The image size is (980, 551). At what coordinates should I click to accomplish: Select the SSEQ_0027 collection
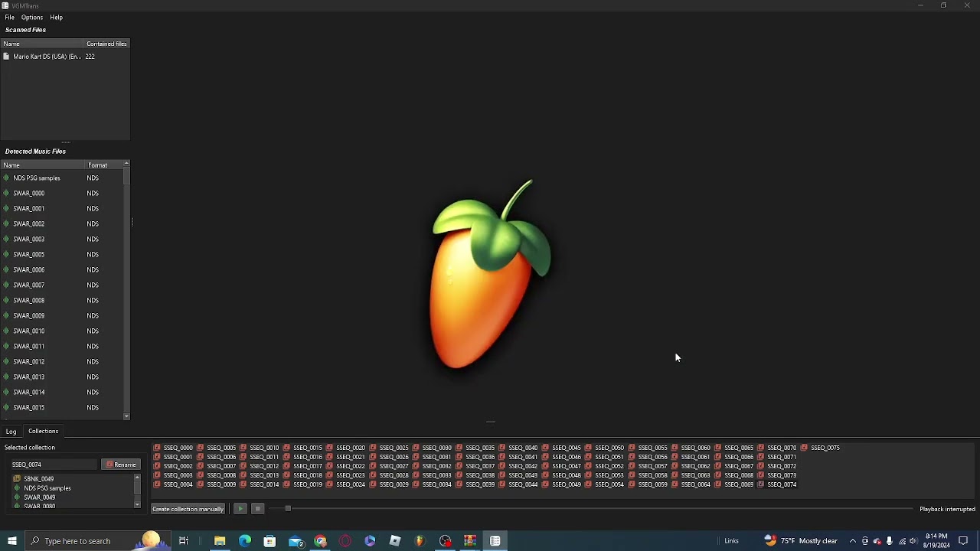(x=389, y=466)
